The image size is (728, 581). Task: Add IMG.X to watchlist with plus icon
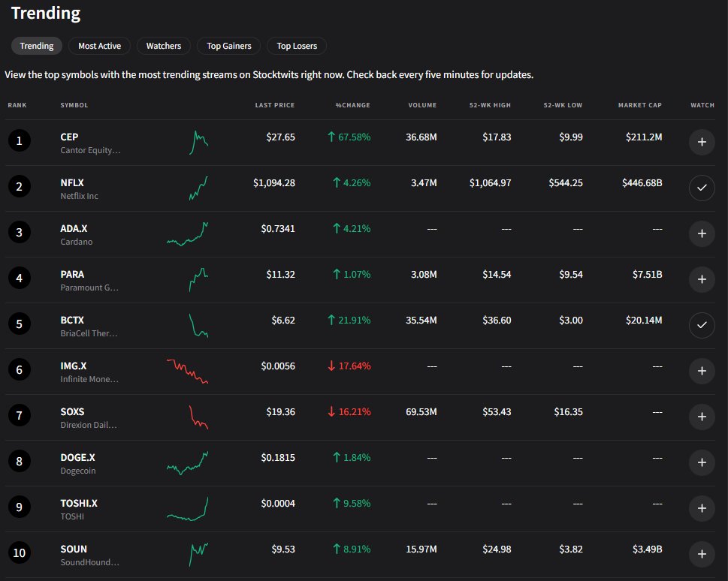pyautogui.click(x=702, y=371)
